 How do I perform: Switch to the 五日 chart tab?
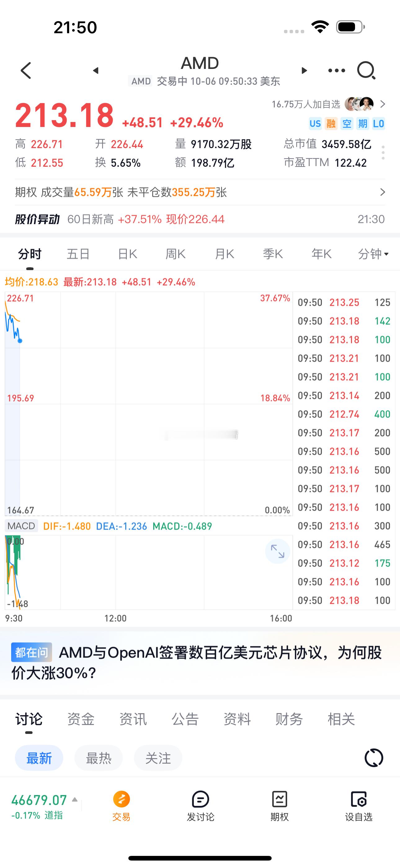coord(78,254)
